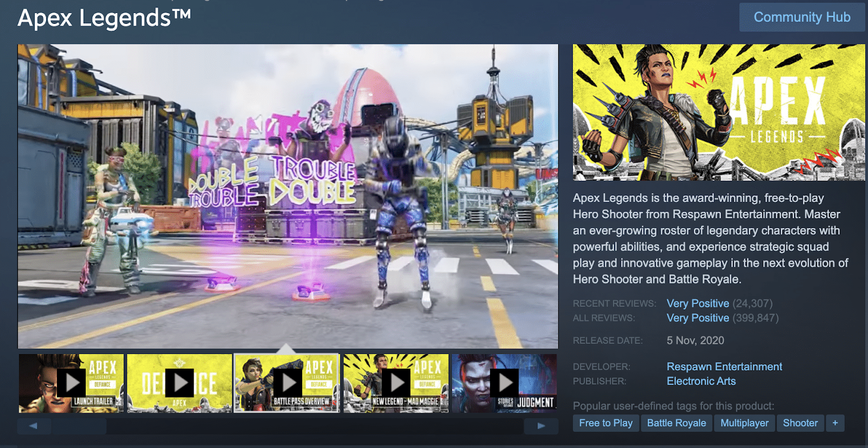The width and height of the screenshot is (868, 448).
Task: Click the release date 5 Nov, 2020
Action: coord(695,340)
